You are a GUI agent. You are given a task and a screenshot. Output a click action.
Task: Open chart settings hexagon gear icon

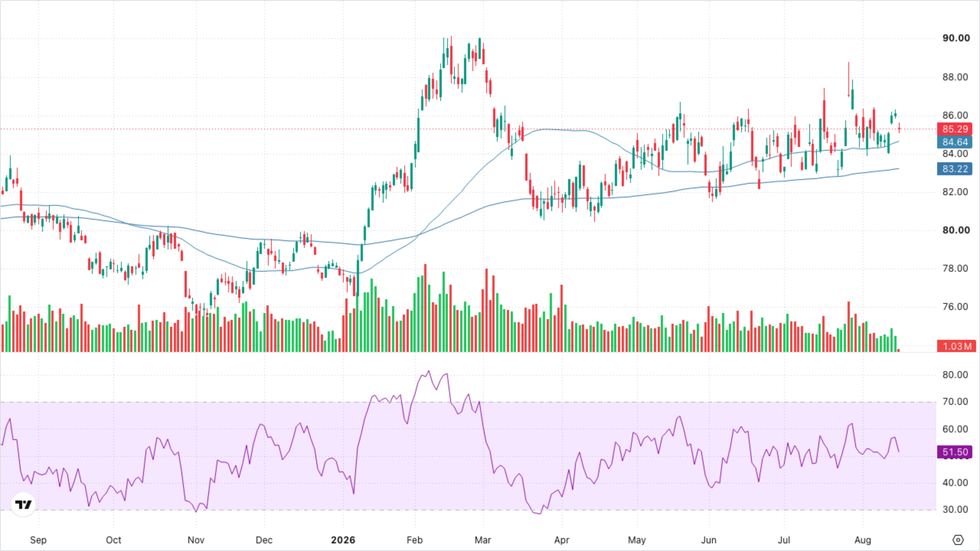click(x=958, y=540)
